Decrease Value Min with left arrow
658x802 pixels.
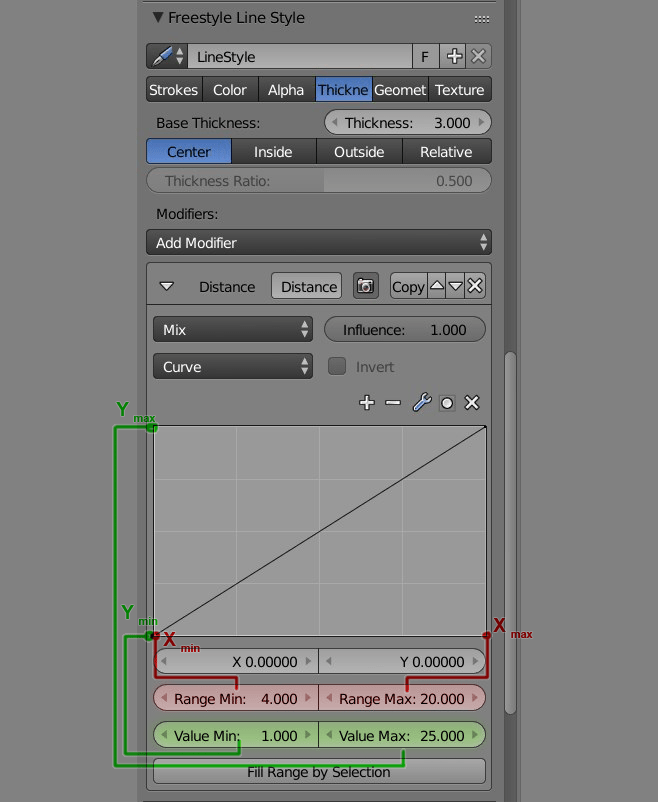tap(164, 734)
